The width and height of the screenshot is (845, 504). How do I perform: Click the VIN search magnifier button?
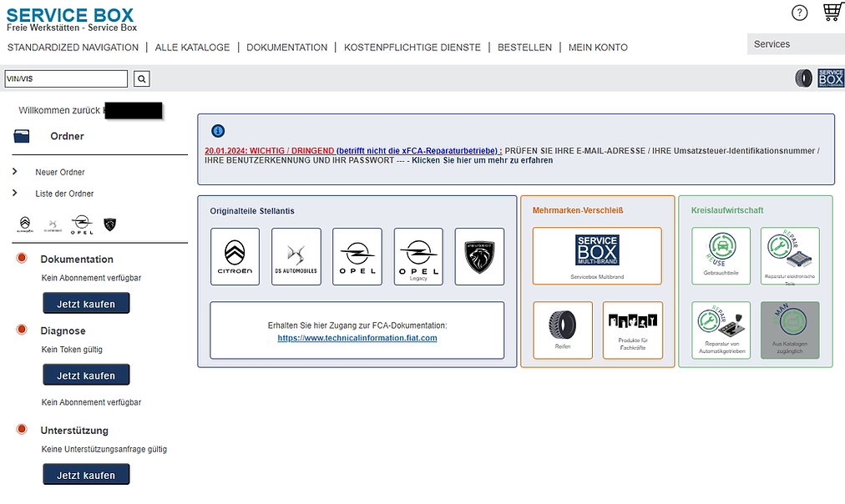click(x=142, y=78)
